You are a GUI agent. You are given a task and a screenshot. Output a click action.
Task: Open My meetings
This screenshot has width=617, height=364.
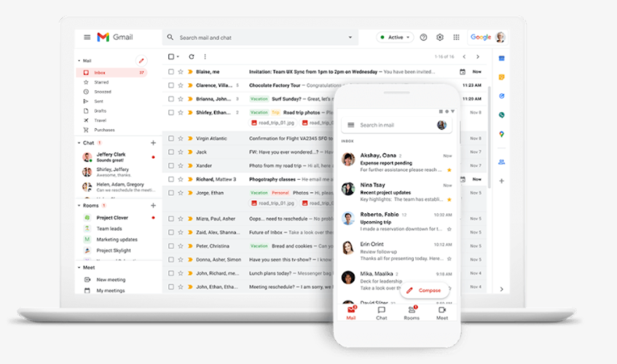click(x=111, y=290)
